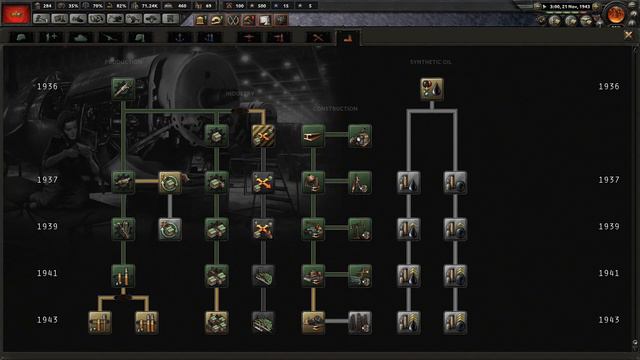640x360 pixels.
Task: Select the golden 1943 Construction tech
Action: 313,322
